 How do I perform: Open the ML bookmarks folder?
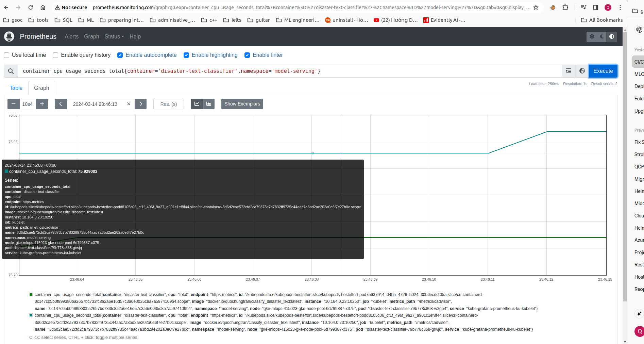click(x=86, y=20)
